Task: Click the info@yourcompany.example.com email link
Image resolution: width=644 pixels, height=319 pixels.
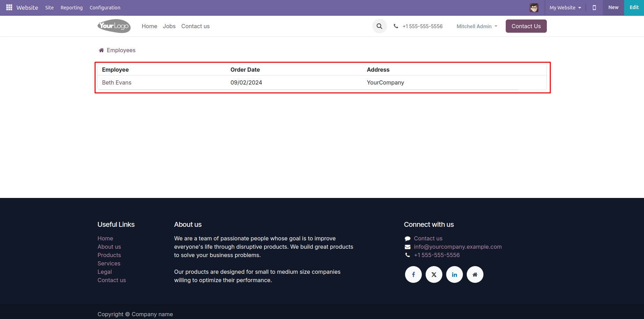Action: pyautogui.click(x=457, y=247)
